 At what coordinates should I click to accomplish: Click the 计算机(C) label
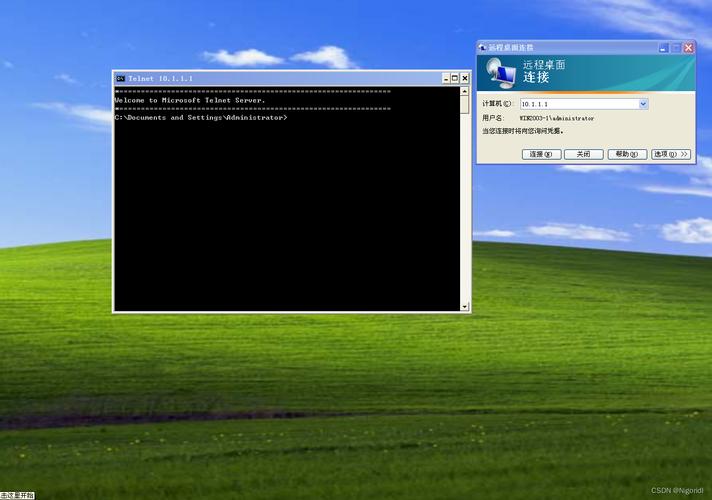pos(496,104)
